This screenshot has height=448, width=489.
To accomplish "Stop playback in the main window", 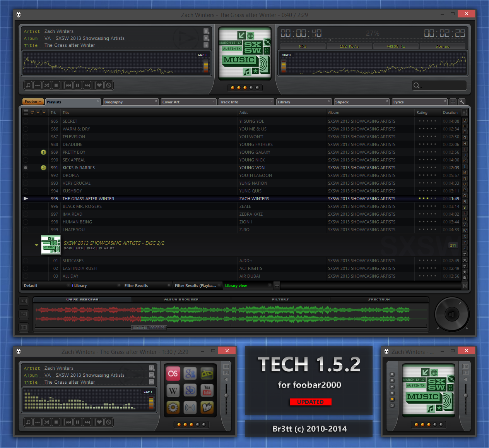I will pyautogui.click(x=56, y=85).
